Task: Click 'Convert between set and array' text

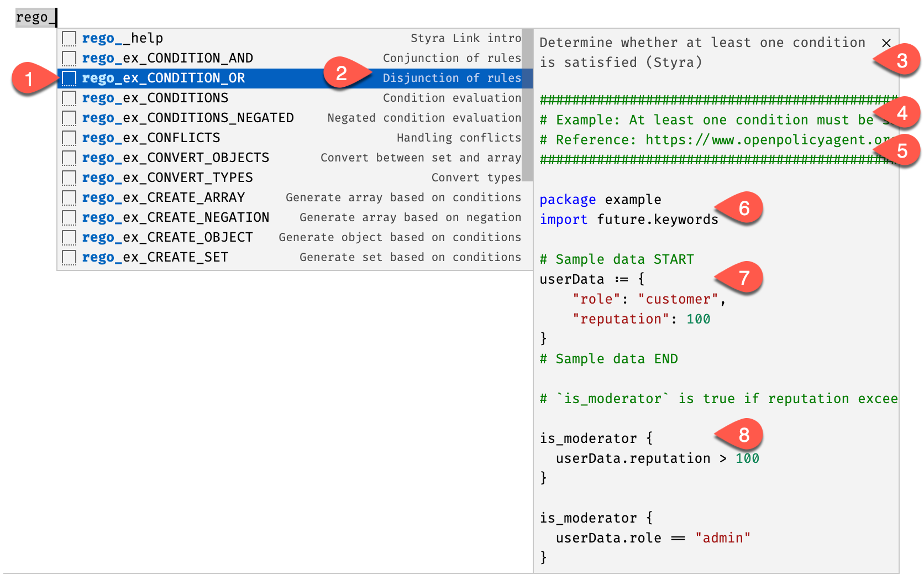Action: pos(421,158)
